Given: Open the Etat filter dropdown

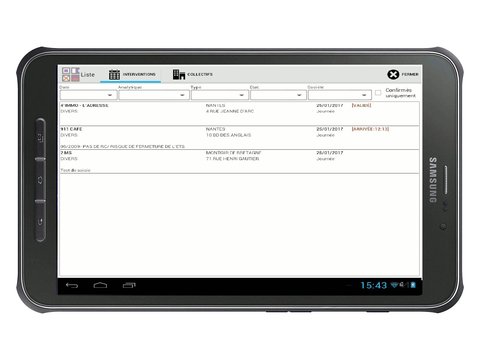Looking at the screenshot, I should tap(278, 95).
